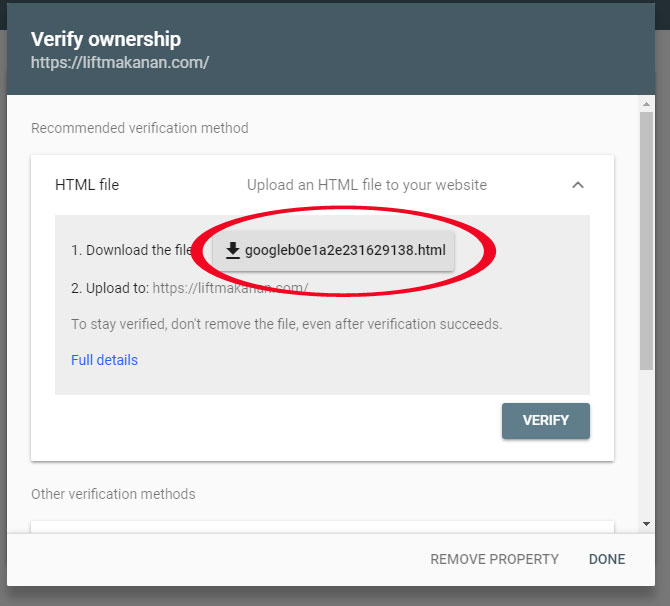Click REMOVE PROPERTY in the dialog footer
The width and height of the screenshot is (670, 606).
click(494, 559)
